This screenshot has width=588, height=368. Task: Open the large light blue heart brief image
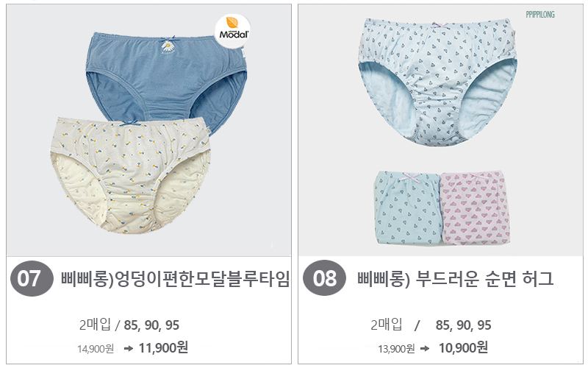pyautogui.click(x=437, y=82)
